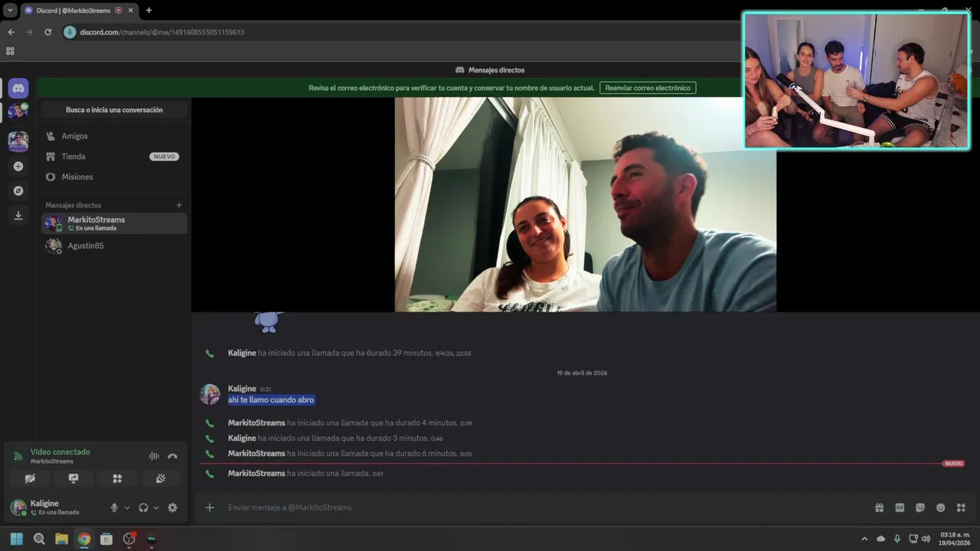Send a gift icon in message bar
The width and height of the screenshot is (980, 551).
pyautogui.click(x=880, y=507)
